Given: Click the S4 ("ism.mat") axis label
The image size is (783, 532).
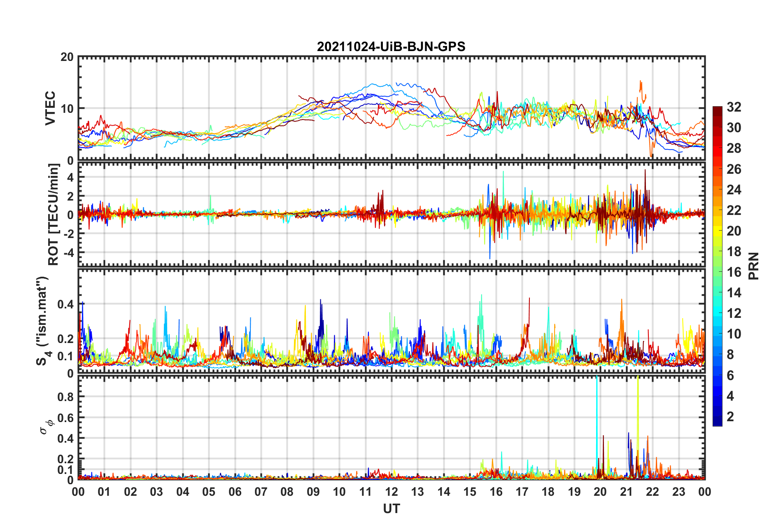Looking at the screenshot, I should [x=43, y=321].
